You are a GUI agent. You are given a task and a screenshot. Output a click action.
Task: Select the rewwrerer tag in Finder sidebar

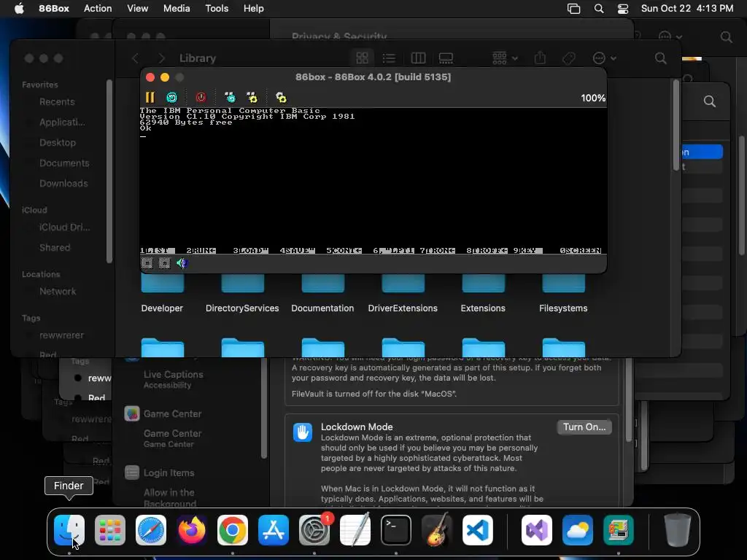pyautogui.click(x=61, y=335)
